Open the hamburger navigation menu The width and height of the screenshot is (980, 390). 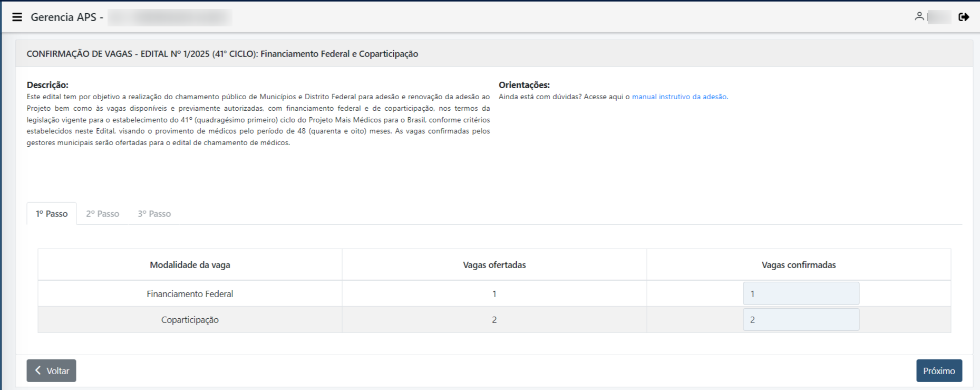[17, 17]
